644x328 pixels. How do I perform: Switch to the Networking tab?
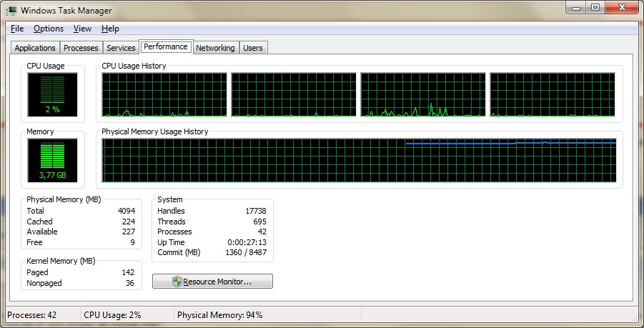tap(215, 48)
